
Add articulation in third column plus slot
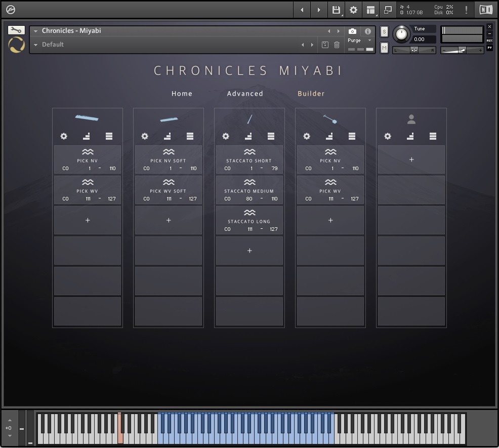click(x=249, y=251)
